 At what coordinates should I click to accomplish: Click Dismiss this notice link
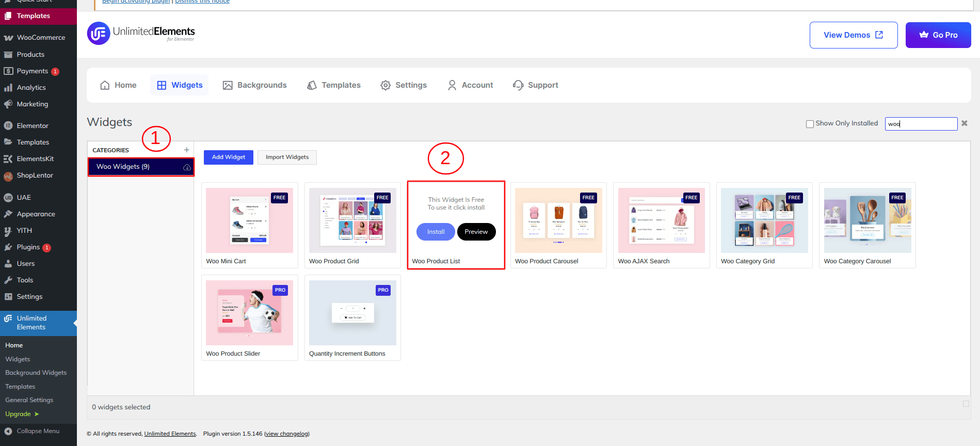[202, 2]
